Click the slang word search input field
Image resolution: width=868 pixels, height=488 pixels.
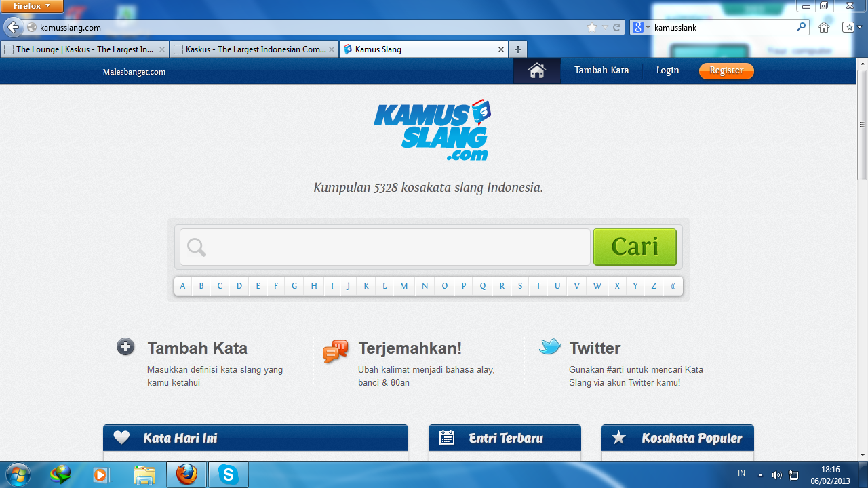(x=385, y=247)
